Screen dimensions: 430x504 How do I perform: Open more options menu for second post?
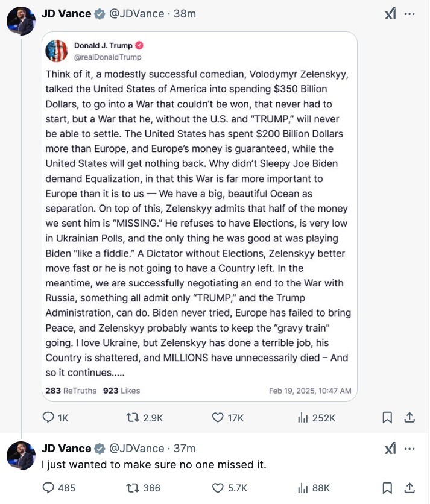[x=410, y=449]
